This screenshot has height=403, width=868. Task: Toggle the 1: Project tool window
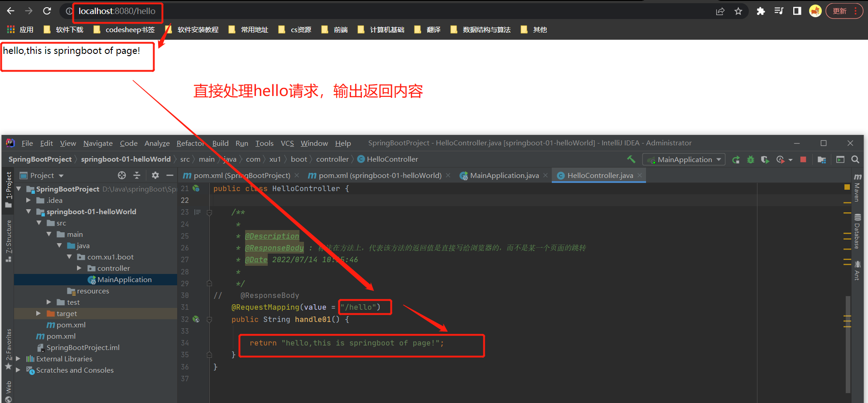8,190
